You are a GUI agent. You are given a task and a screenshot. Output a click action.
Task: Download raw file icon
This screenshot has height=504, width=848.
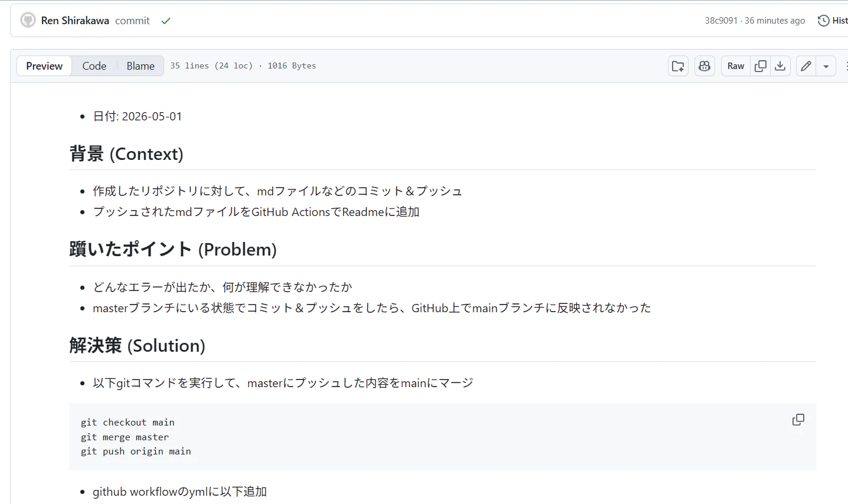(x=780, y=66)
